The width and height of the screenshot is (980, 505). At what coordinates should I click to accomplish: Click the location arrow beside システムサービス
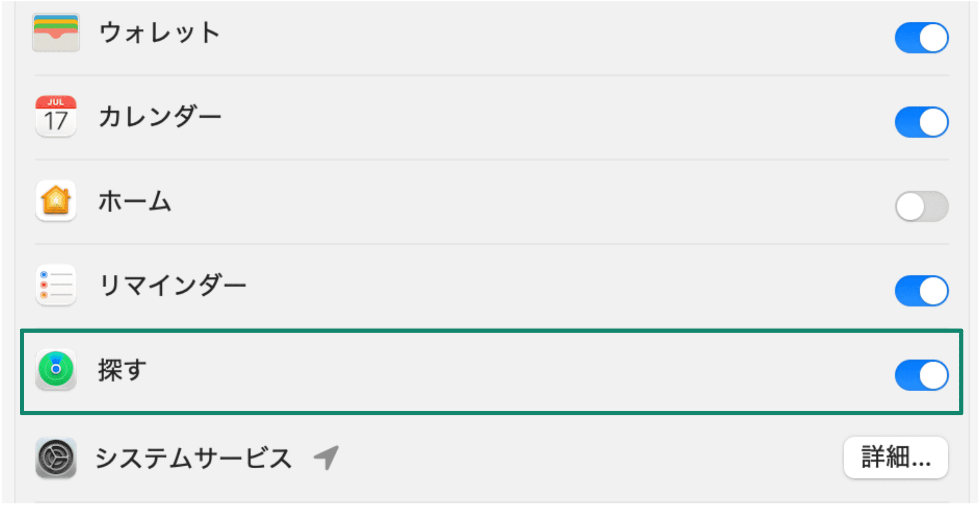click(327, 457)
